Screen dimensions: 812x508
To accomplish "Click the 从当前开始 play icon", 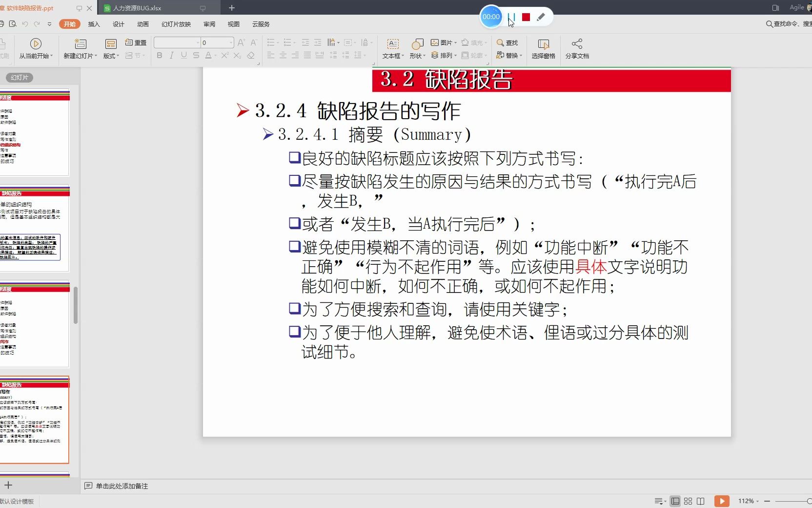I will tap(36, 43).
